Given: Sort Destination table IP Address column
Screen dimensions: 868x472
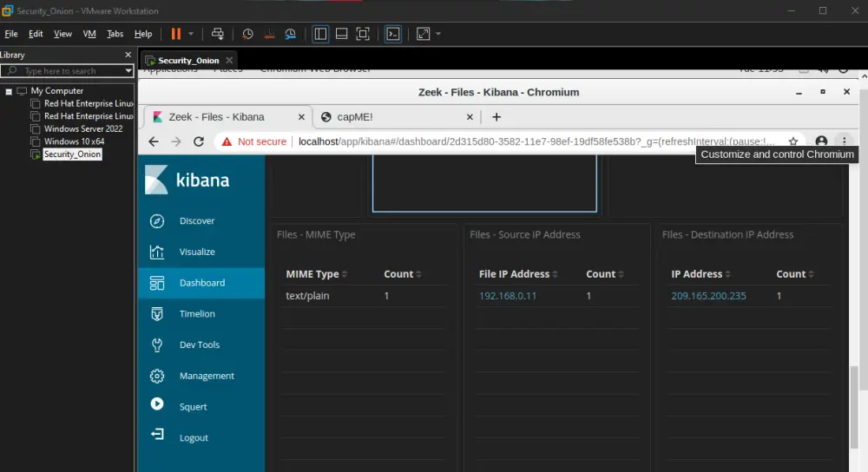Looking at the screenshot, I should click(x=700, y=274).
